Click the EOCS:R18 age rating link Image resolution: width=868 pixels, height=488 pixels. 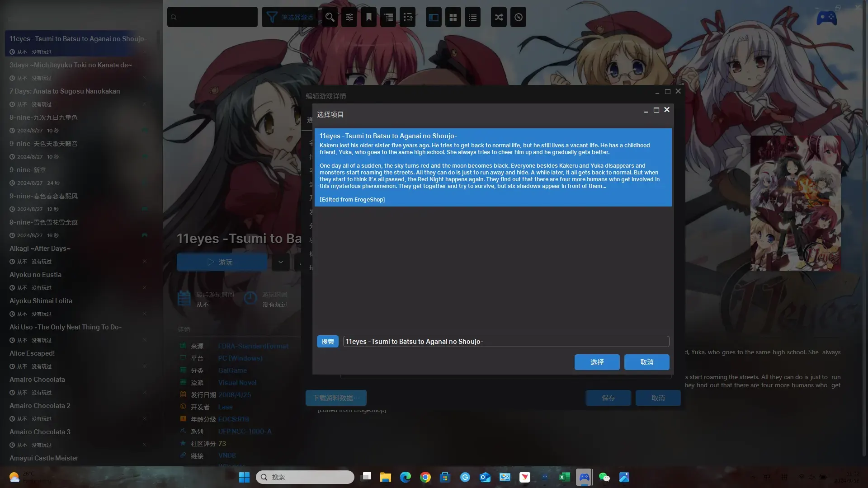tap(234, 419)
